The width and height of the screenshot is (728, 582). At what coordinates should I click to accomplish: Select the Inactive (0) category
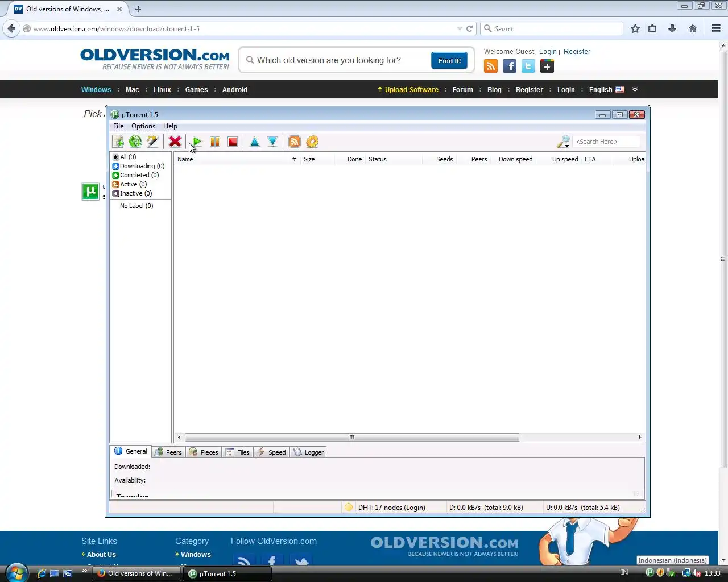(132, 193)
